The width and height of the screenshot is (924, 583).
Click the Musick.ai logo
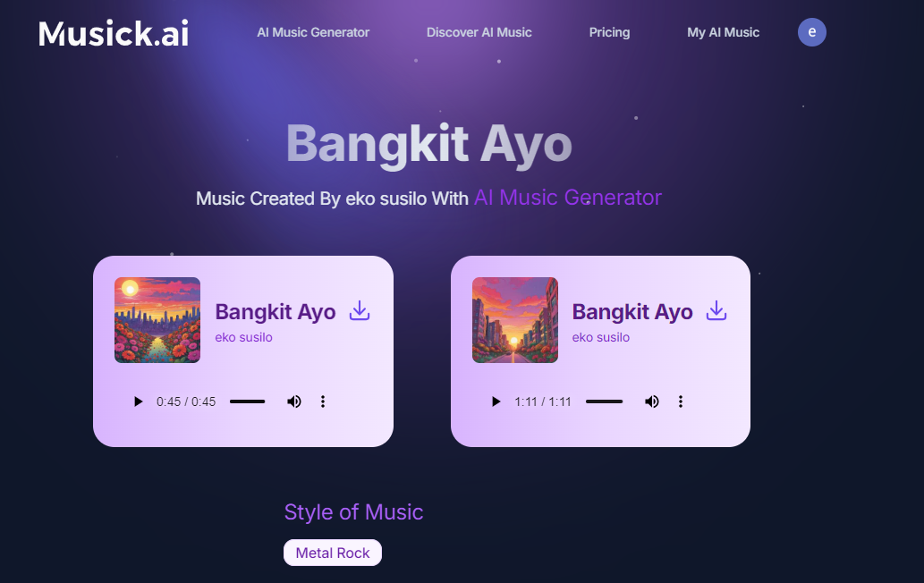coord(114,33)
